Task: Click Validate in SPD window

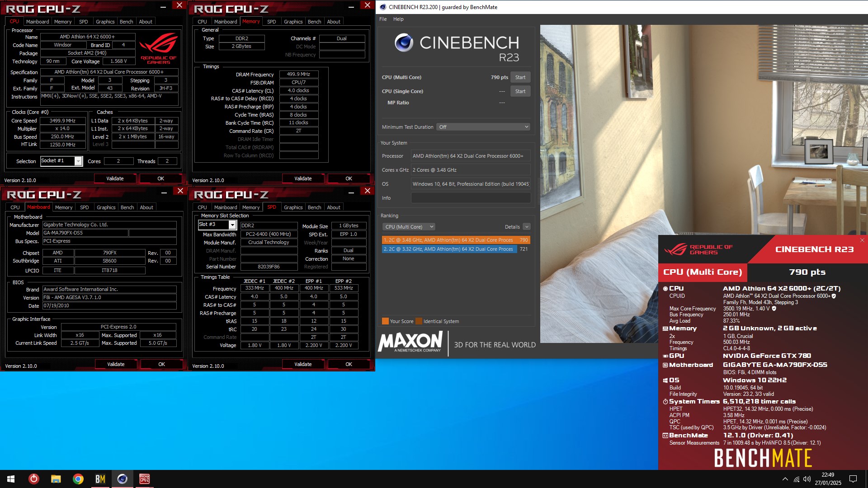Action: [x=303, y=364]
